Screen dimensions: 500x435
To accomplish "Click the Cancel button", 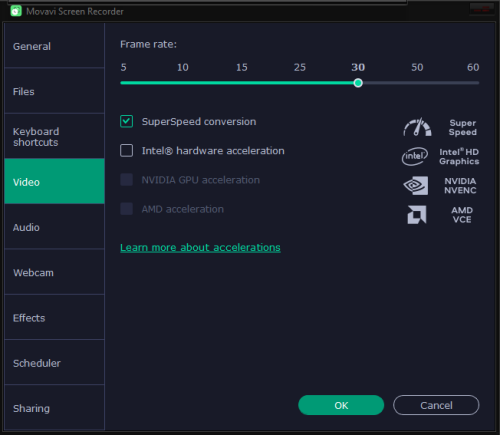I will pos(436,405).
